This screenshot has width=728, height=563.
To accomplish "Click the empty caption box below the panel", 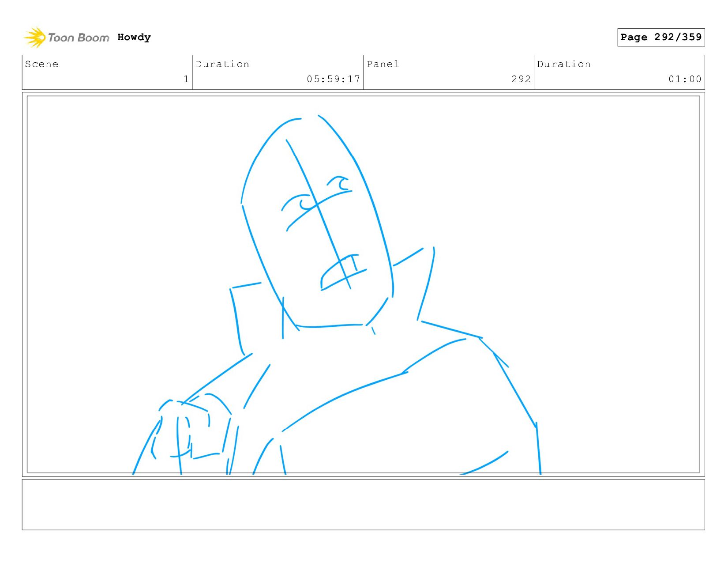I will tap(363, 505).
